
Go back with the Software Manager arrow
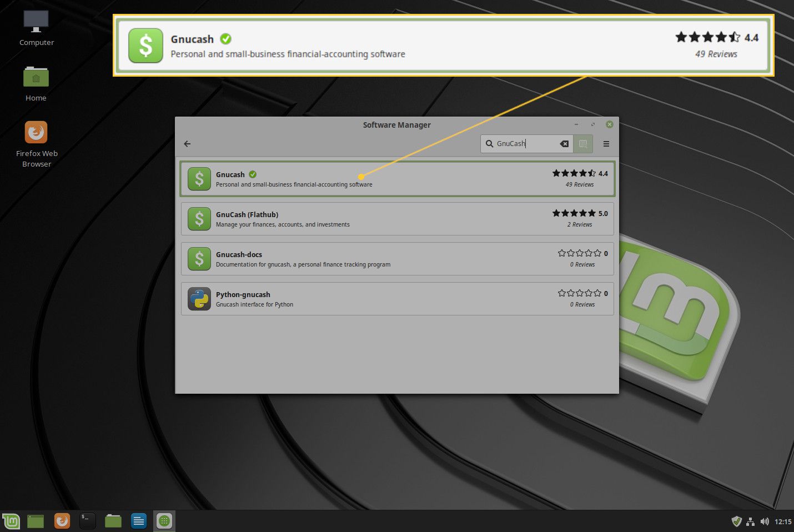pos(187,144)
